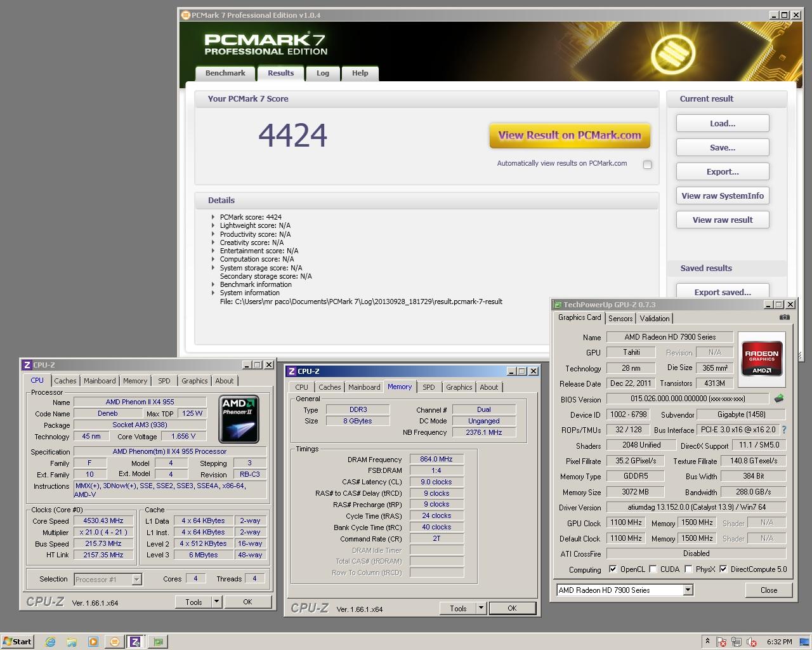812x650 pixels.
Task: Click View Result on PCMark.com button
Action: 570,135
